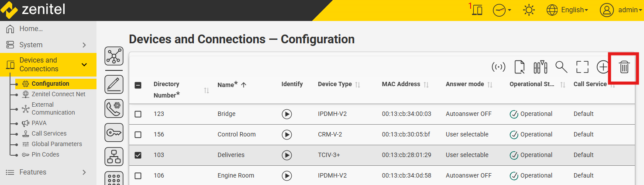Click the key icon in vertical toolbar
This screenshot has height=185, width=644.
point(114,133)
